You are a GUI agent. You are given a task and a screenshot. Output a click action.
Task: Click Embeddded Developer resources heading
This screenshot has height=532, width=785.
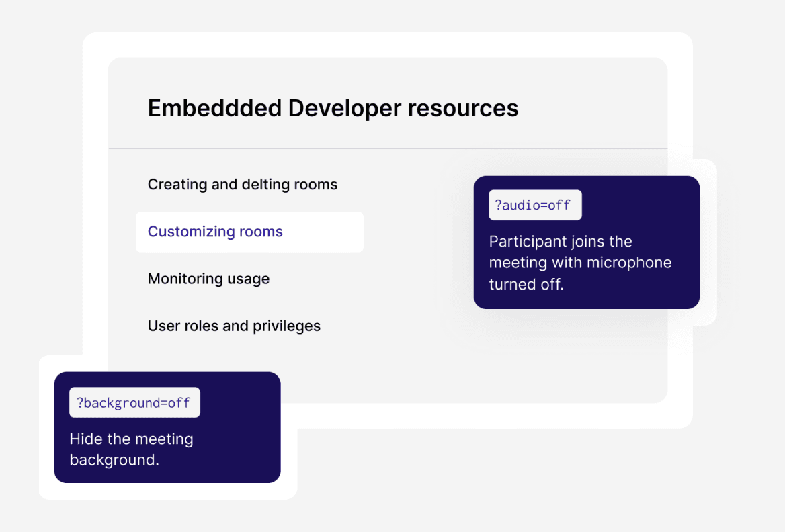point(333,108)
